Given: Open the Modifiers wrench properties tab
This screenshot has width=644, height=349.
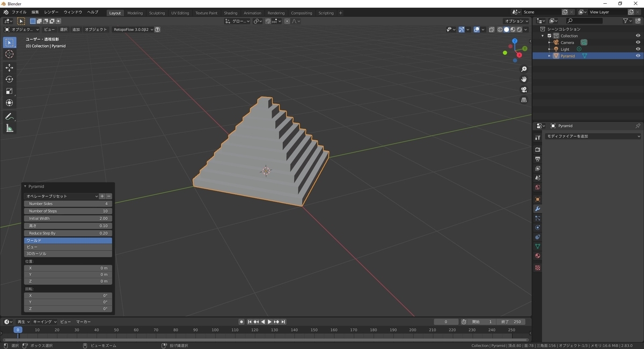Looking at the screenshot, I should [538, 209].
